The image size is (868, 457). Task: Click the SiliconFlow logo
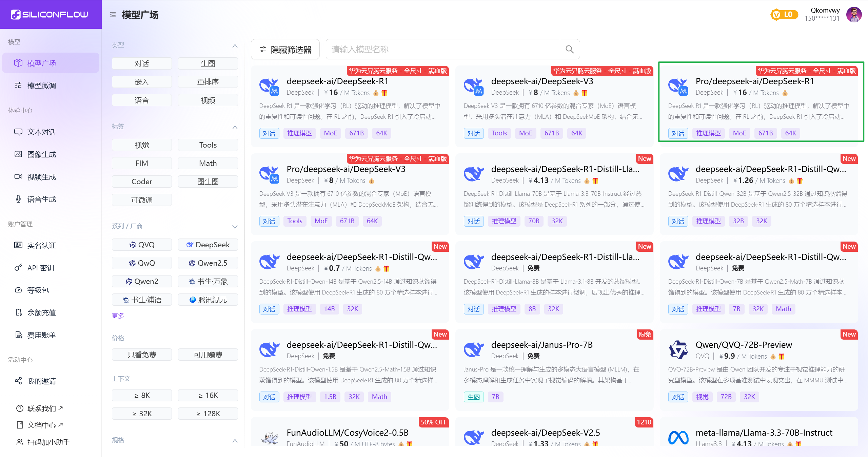(50, 15)
